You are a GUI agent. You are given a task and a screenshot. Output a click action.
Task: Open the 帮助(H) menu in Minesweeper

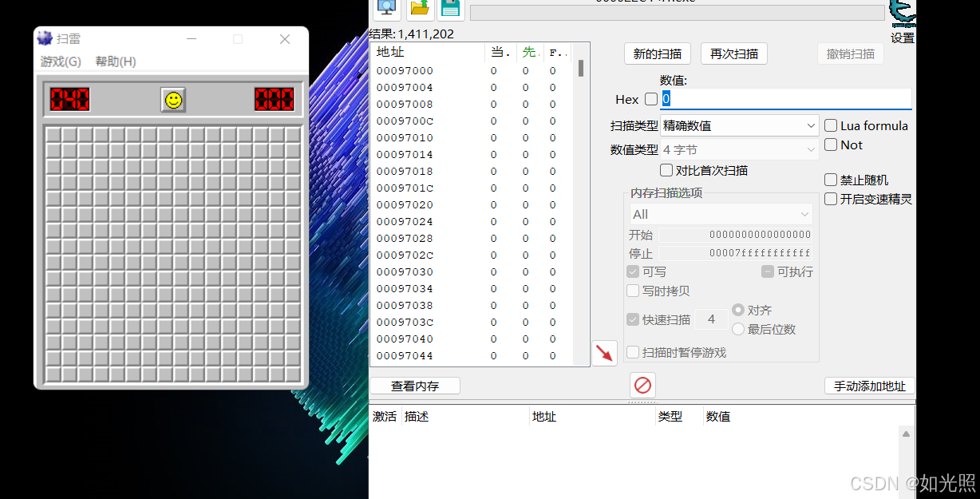pyautogui.click(x=116, y=61)
